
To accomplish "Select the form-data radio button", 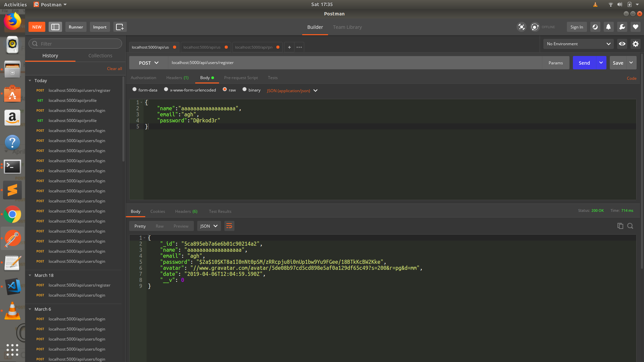I will [135, 89].
